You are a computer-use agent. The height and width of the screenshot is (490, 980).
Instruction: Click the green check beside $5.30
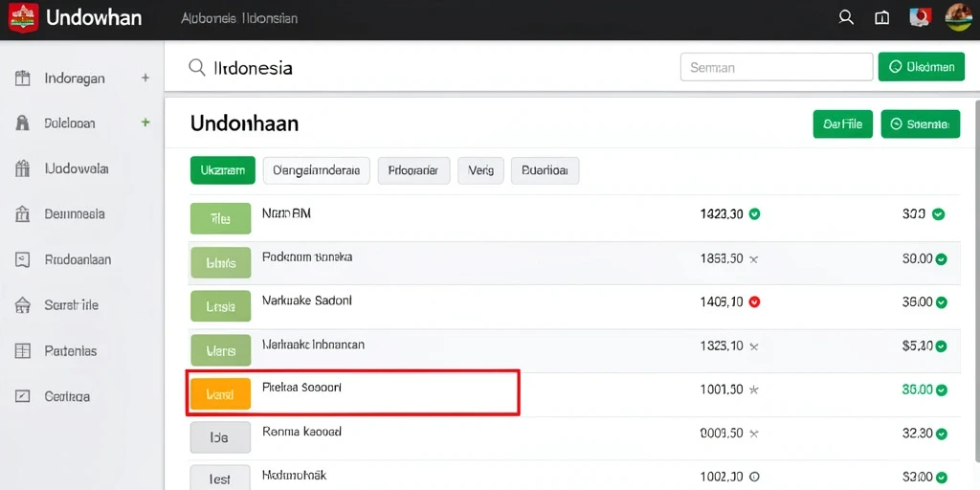[942, 346]
